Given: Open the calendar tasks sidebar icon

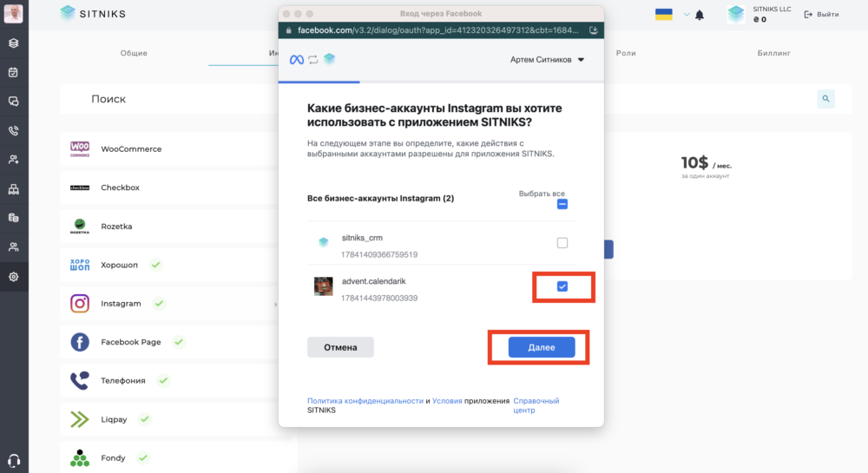Looking at the screenshot, I should (x=13, y=73).
